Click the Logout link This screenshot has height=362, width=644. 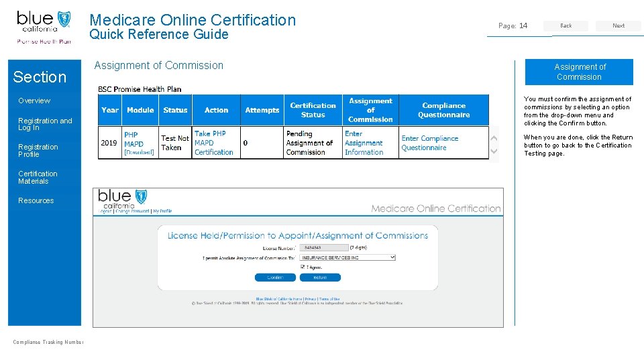point(105,211)
